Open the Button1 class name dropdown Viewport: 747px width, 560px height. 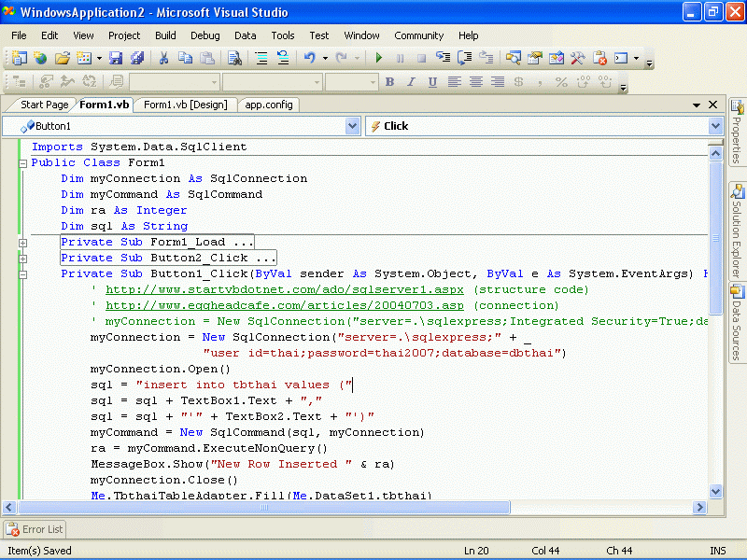[352, 126]
